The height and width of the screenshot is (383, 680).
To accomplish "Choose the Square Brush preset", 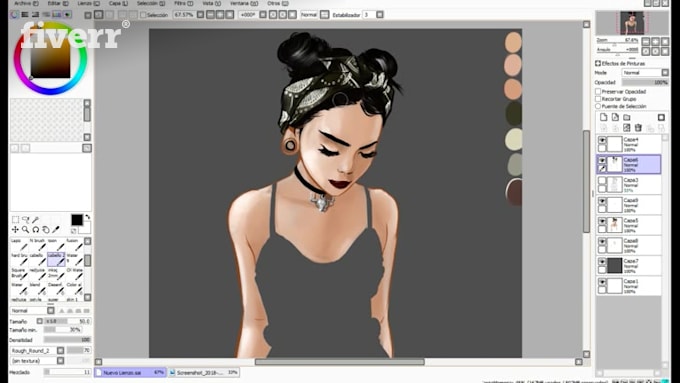I will coord(19,274).
